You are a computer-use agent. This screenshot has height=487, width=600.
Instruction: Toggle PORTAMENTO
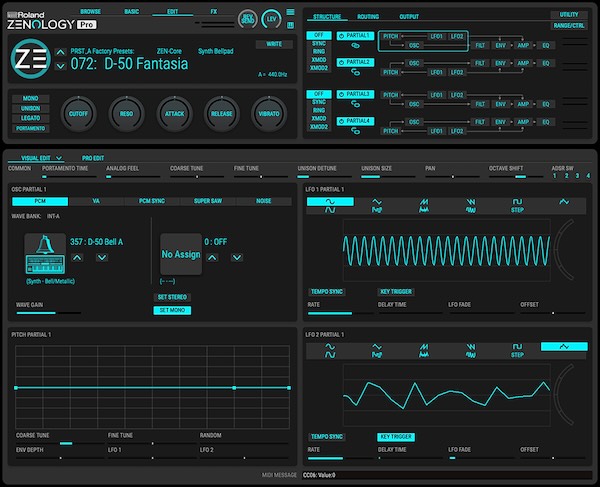tap(31, 129)
